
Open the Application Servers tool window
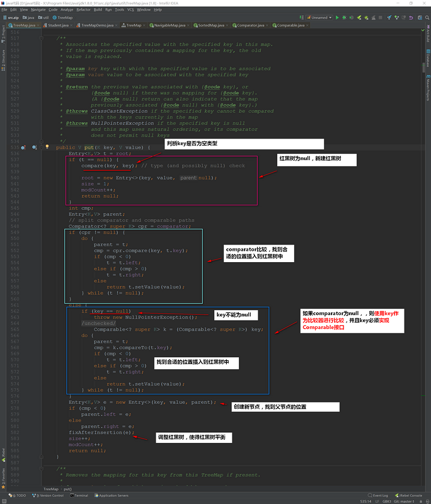[112, 495]
